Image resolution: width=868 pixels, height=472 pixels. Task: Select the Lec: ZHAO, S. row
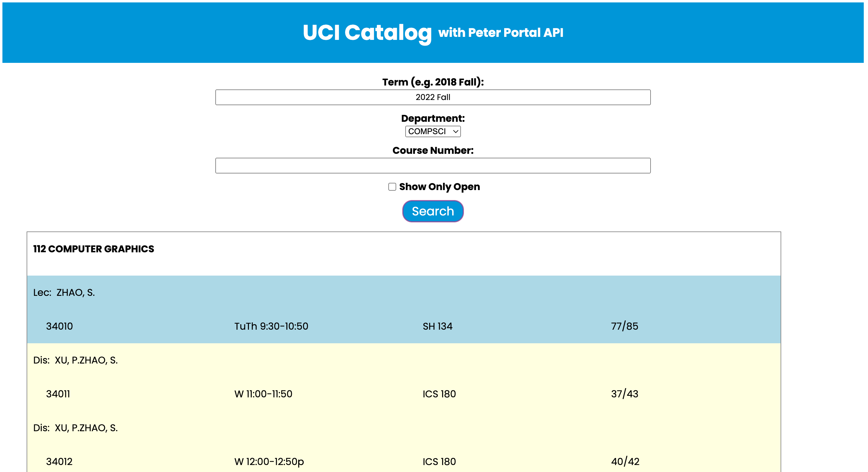tap(64, 292)
